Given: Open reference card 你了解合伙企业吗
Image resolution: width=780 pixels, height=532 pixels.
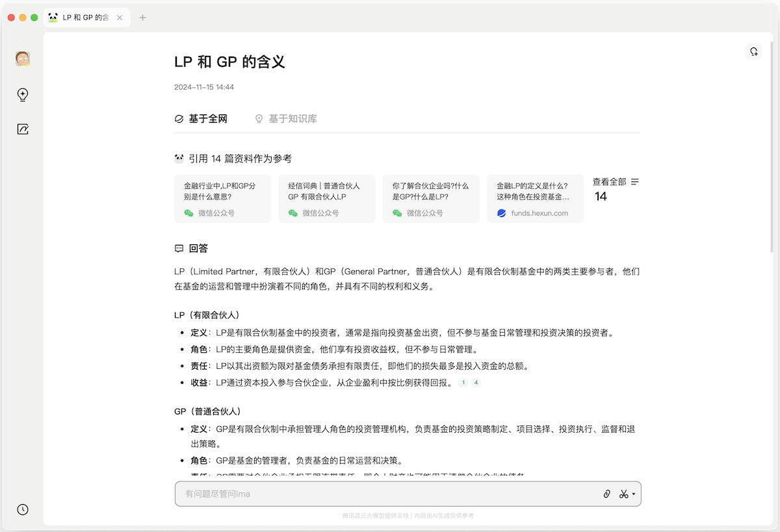Looking at the screenshot, I should (x=430, y=199).
